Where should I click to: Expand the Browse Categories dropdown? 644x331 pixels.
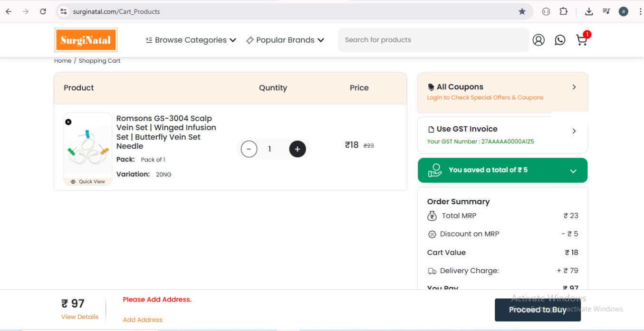click(191, 40)
